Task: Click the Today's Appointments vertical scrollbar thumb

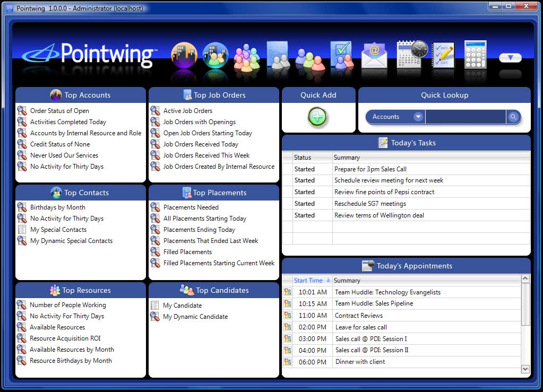Action: [525, 304]
